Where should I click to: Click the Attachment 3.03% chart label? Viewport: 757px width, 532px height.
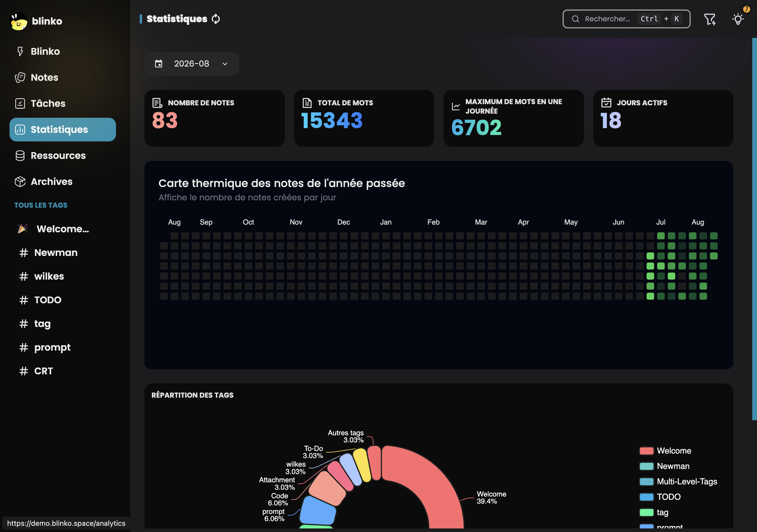277,483
